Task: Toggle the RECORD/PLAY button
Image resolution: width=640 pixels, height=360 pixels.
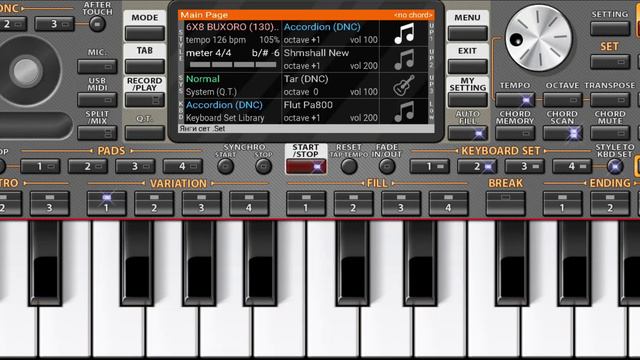Action: pos(145,100)
